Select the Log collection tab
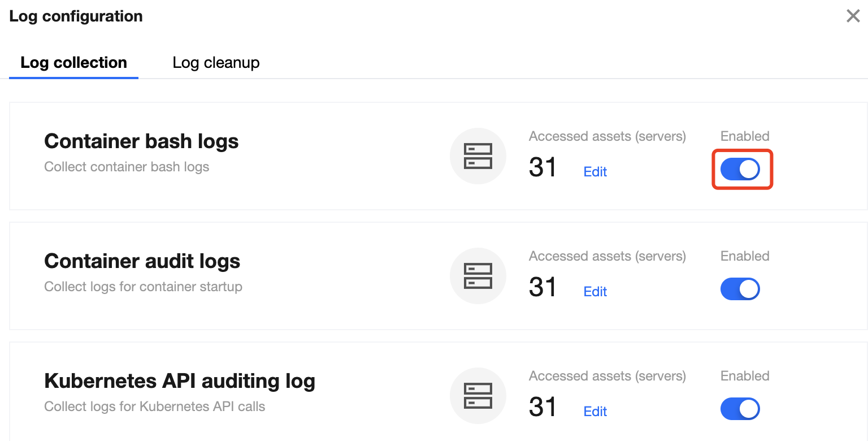This screenshot has height=441, width=868. pos(73,62)
